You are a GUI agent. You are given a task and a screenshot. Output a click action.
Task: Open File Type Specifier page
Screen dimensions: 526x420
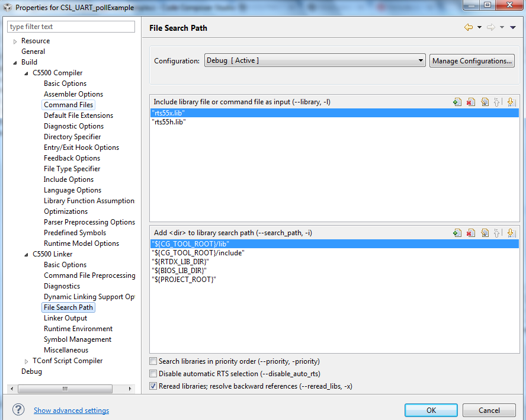point(72,169)
